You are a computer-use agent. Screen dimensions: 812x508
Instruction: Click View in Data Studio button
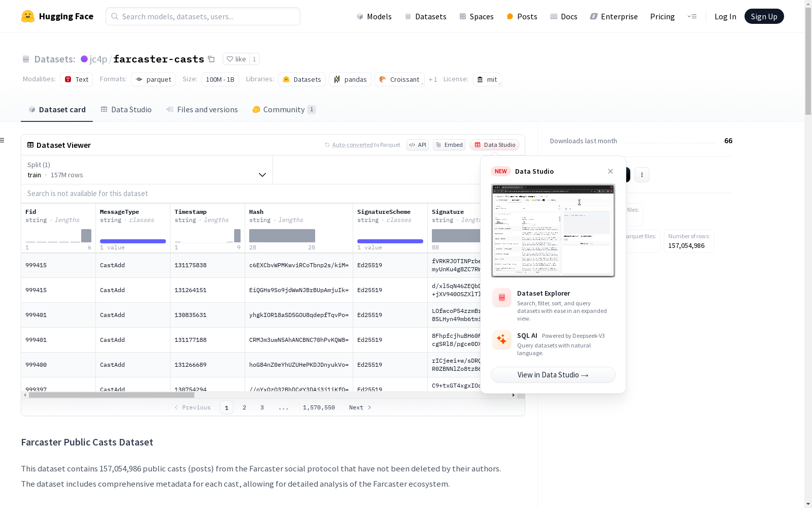coord(553,375)
